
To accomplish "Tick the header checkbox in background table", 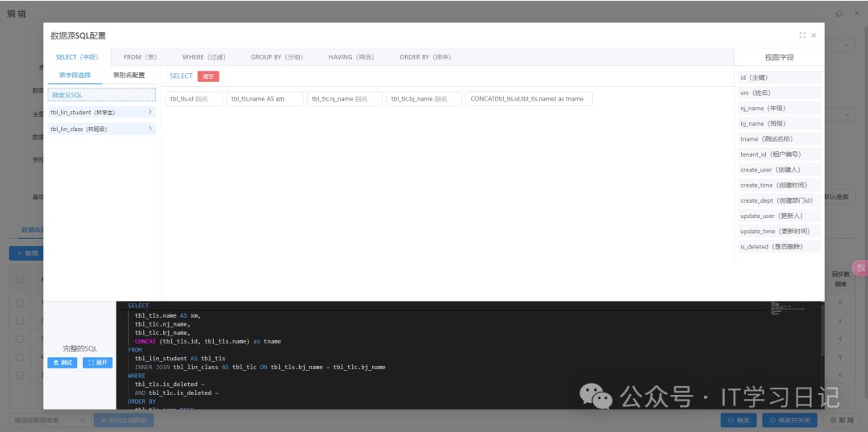I will click(20, 280).
